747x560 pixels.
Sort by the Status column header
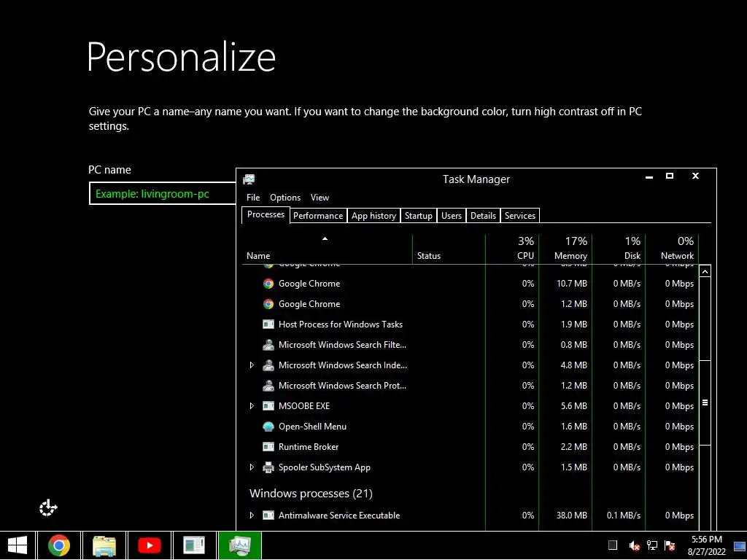tap(449, 249)
